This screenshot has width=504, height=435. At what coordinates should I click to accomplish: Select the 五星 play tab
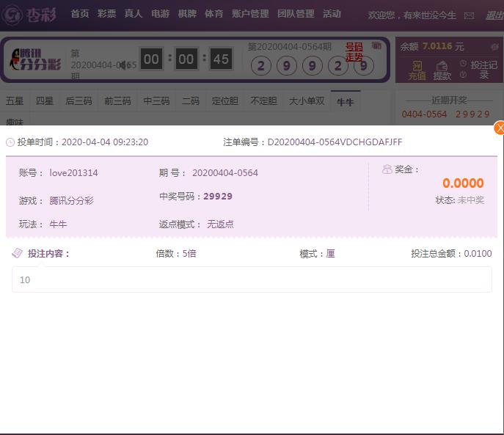[15, 101]
